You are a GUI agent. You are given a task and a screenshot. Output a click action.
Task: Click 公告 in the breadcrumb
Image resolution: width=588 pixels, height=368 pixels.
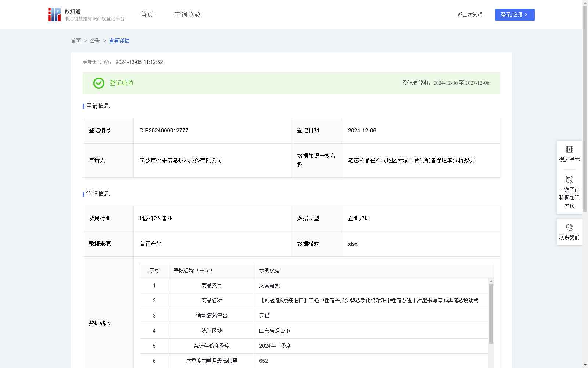point(95,41)
